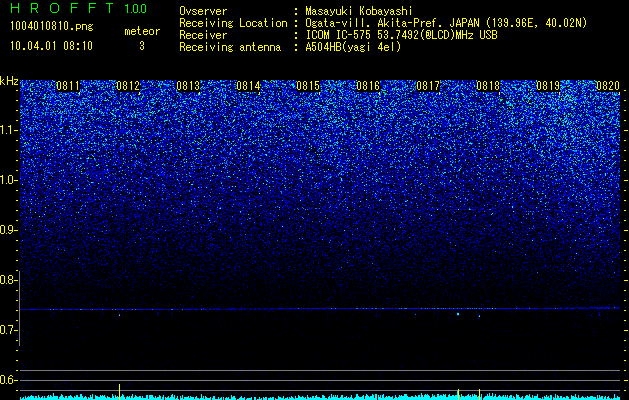Click the 0815 time label

(308, 86)
